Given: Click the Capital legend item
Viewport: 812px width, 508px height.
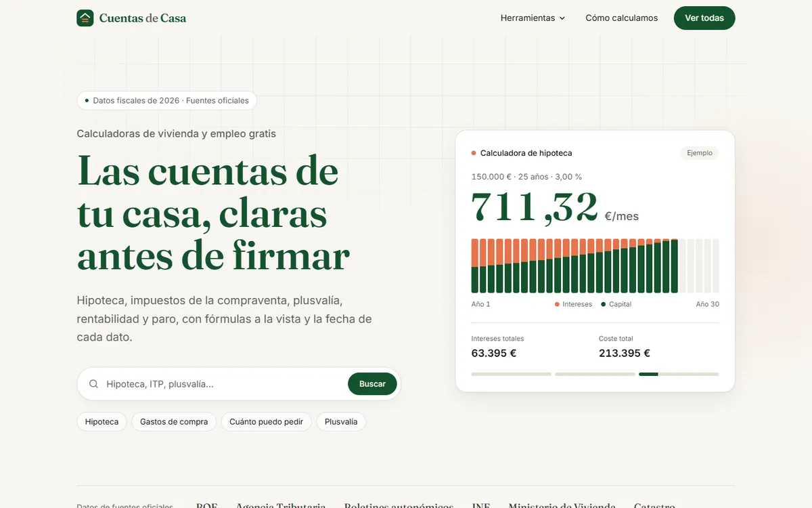Looking at the screenshot, I should point(616,304).
